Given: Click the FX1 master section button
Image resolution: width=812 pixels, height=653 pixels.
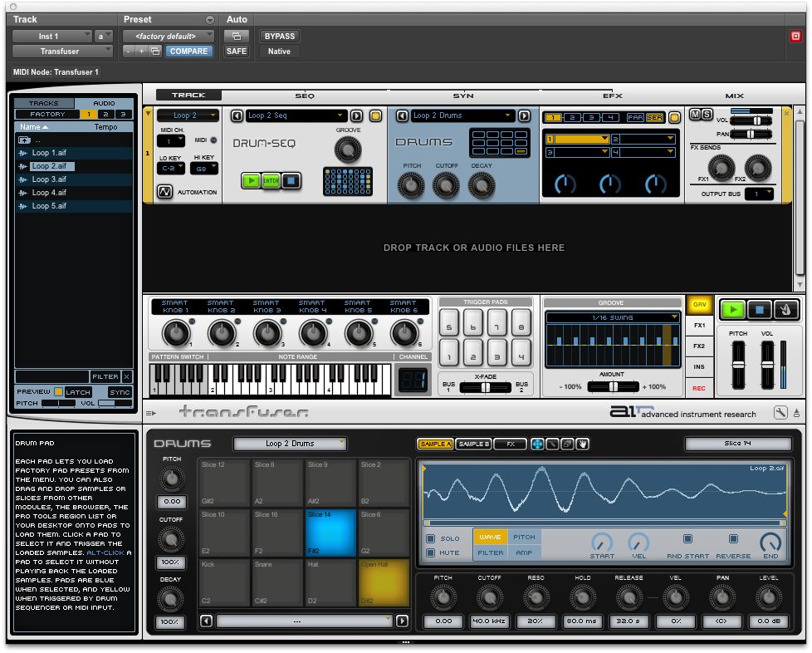Looking at the screenshot, I should point(699,325).
